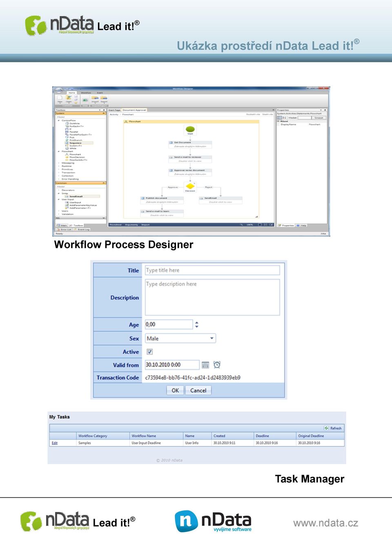Click the Import button below the designer

coord(145,225)
